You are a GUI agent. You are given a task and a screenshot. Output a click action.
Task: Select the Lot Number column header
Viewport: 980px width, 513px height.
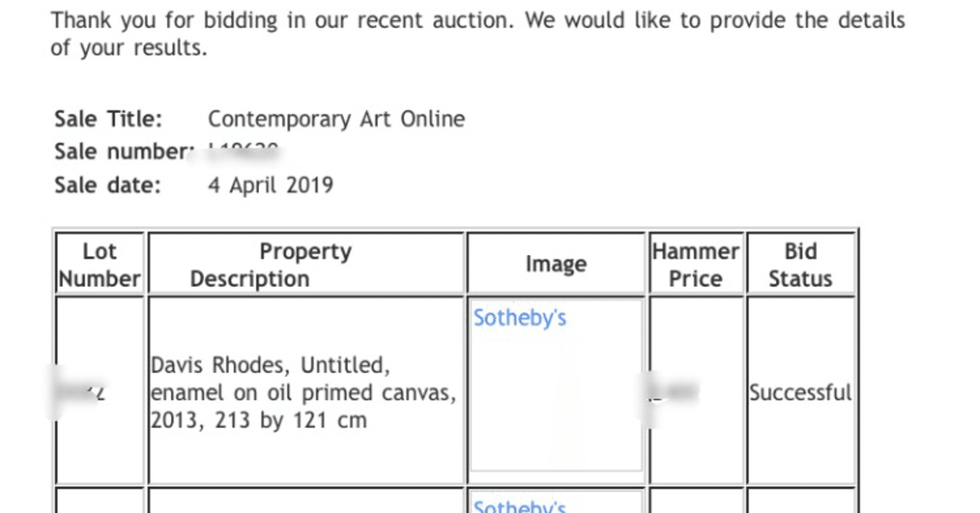pos(100,265)
